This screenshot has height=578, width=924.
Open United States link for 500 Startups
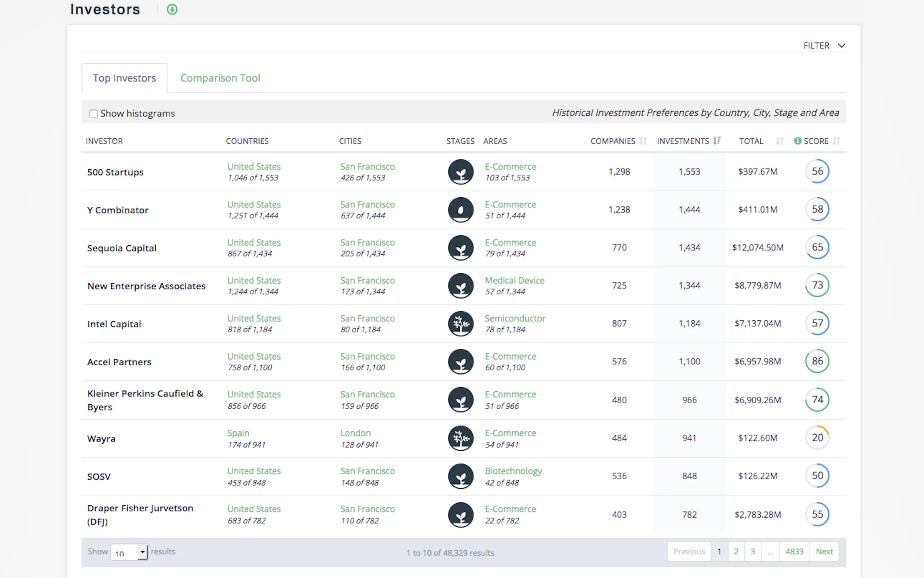tap(254, 167)
